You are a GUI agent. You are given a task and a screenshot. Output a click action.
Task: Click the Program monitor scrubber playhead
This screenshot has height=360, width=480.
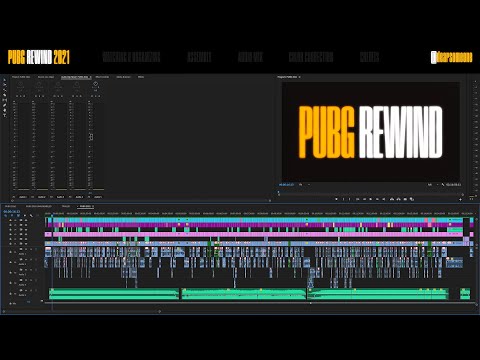279,193
